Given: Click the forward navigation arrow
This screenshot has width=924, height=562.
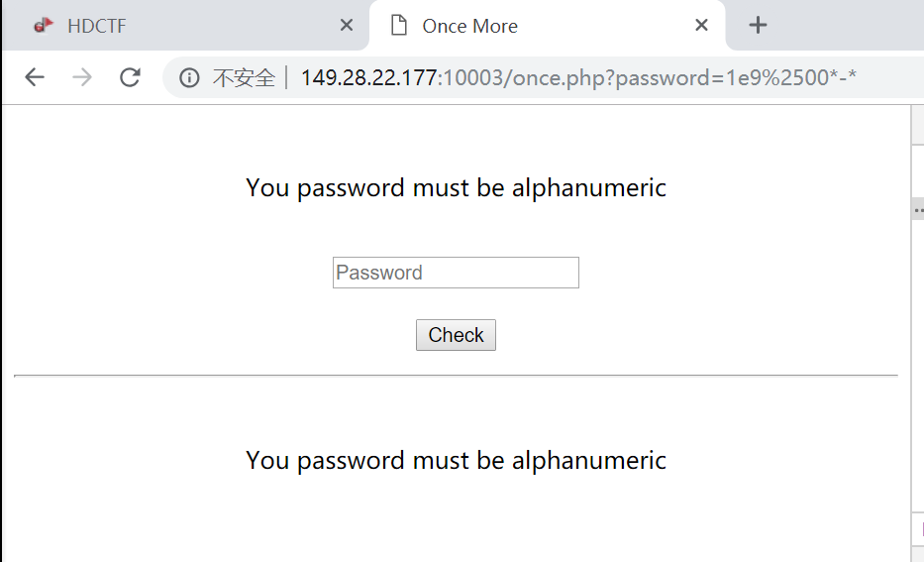Looking at the screenshot, I should coord(82,77).
